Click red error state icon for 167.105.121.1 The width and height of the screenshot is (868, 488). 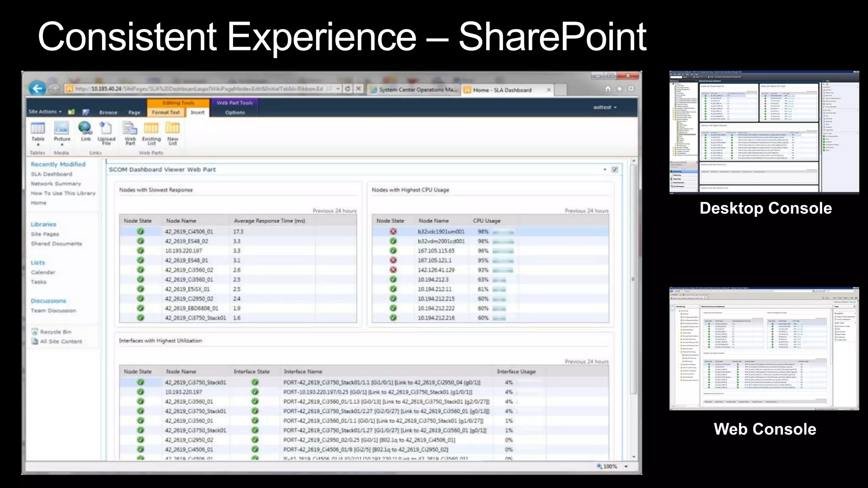click(x=393, y=261)
